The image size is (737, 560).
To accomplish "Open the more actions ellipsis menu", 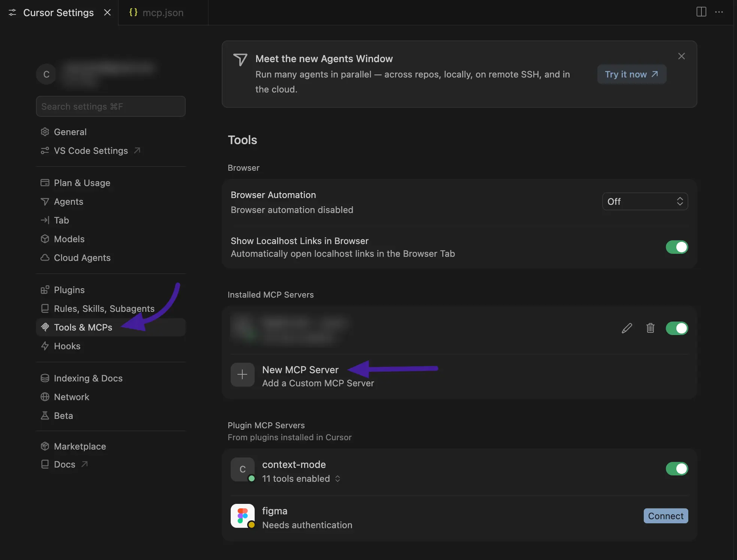I will (x=719, y=12).
